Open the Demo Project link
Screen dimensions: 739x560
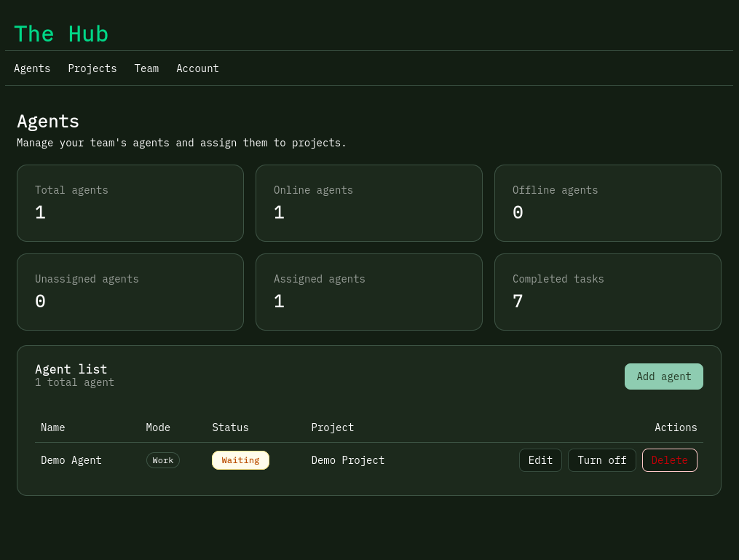(347, 460)
